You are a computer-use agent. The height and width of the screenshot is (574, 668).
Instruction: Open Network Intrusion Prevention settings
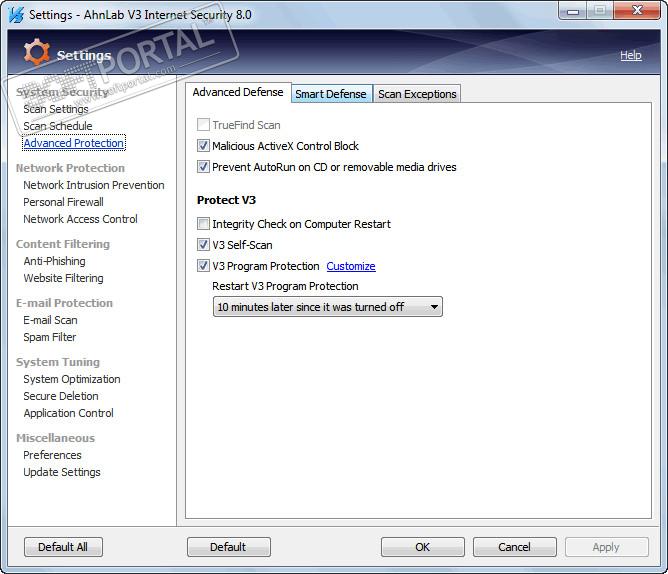[94, 185]
